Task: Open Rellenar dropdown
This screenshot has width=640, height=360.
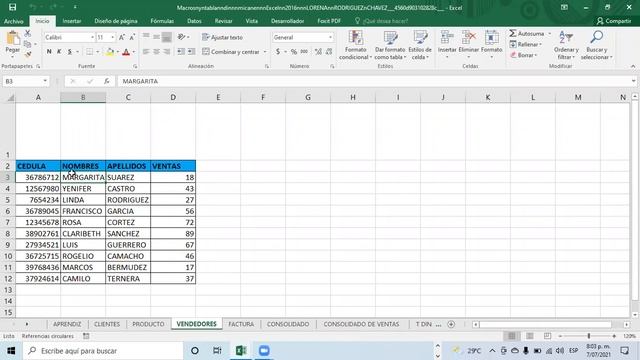Action: [x=526, y=44]
